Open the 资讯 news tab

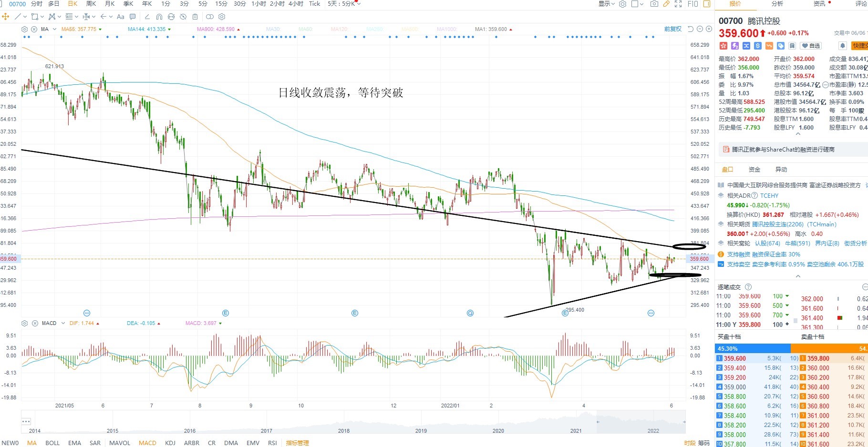(x=819, y=4)
